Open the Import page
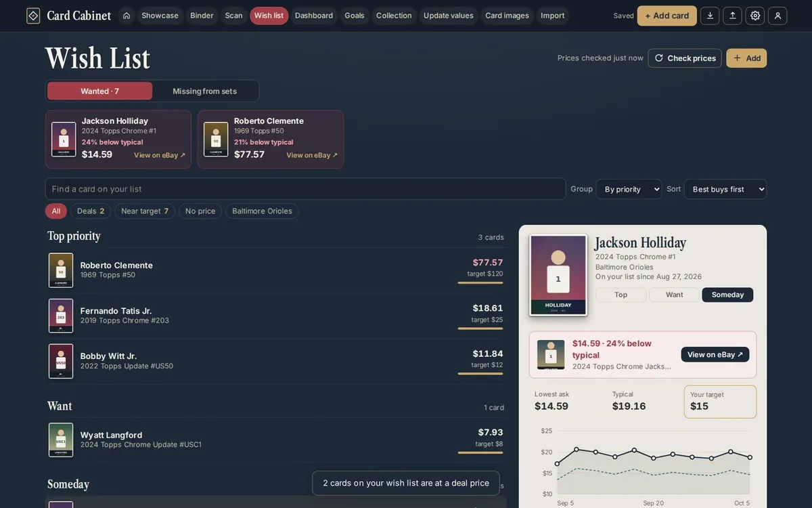The height and width of the screenshot is (508, 812). [553, 16]
